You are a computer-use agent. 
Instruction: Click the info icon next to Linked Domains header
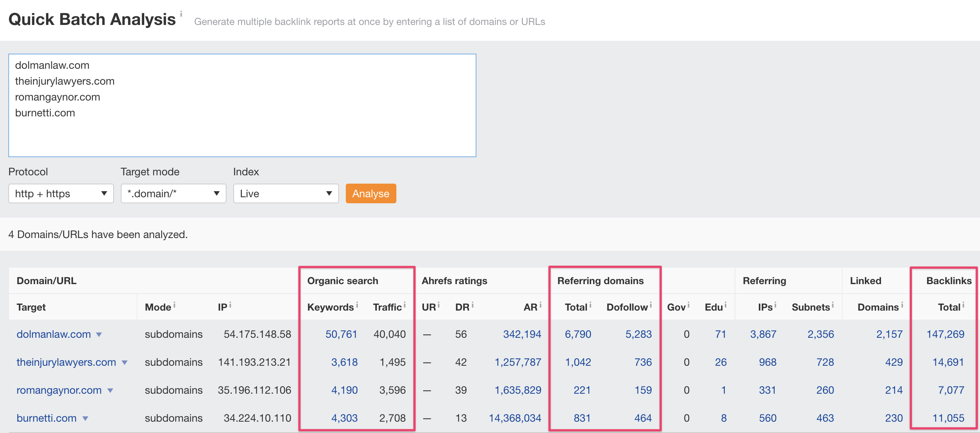[901, 305]
